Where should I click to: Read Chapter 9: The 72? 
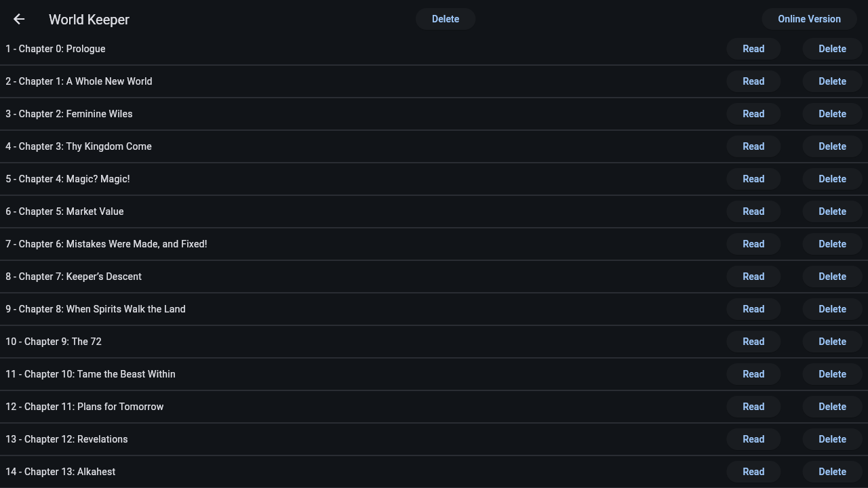click(x=753, y=342)
